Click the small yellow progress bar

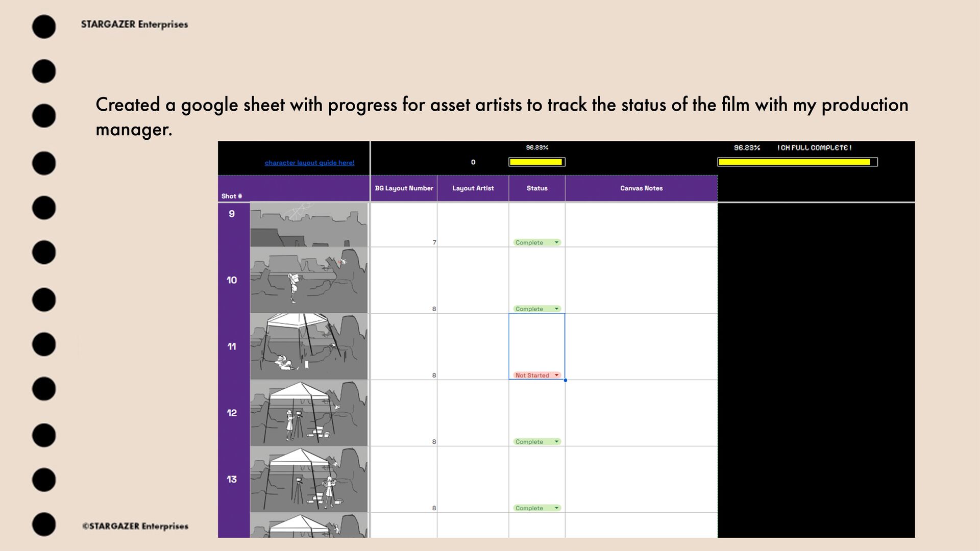pos(536,162)
